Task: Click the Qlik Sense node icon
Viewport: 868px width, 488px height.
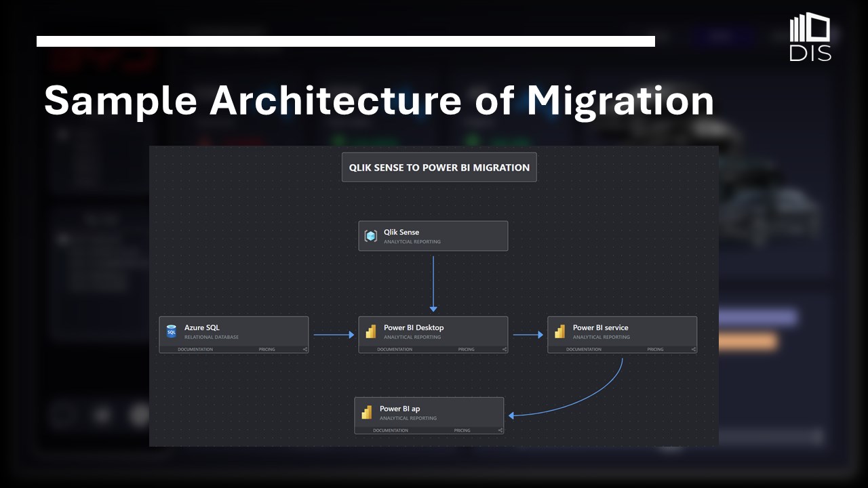Action: pos(370,236)
